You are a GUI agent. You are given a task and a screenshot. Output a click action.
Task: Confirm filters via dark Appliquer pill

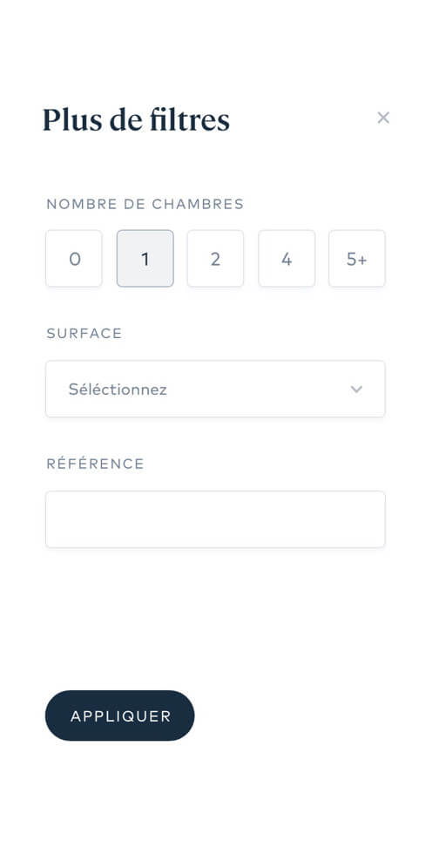coord(119,715)
